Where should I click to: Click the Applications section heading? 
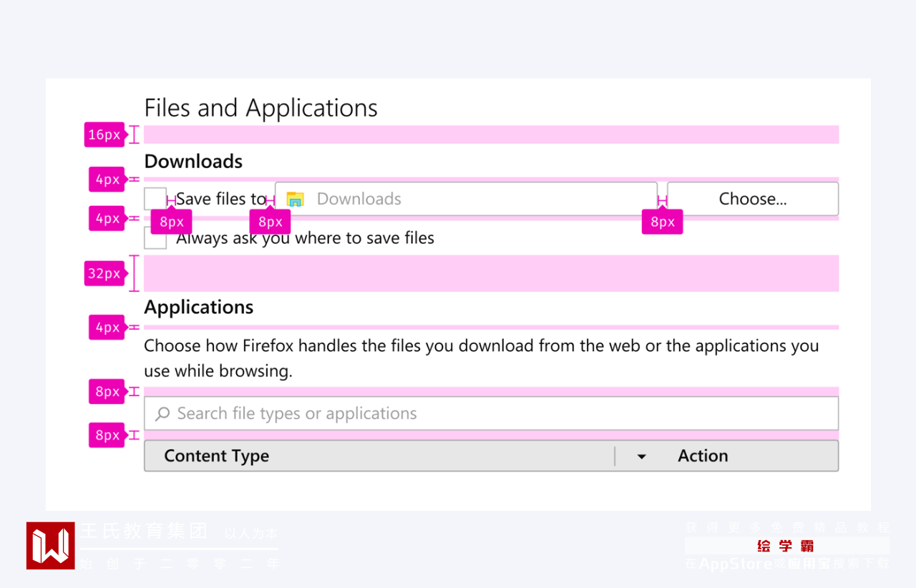coord(199,308)
